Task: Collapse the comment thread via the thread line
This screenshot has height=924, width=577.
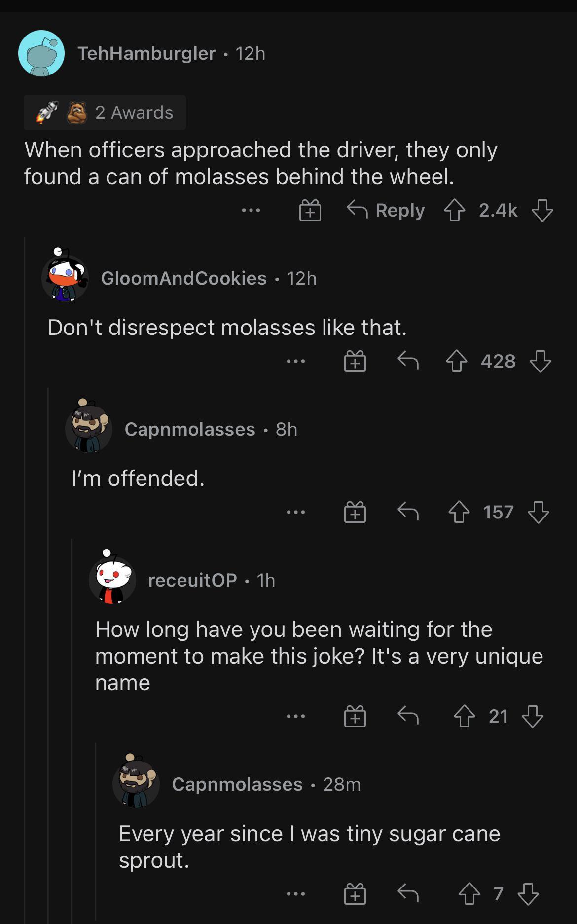Action: coord(26,444)
